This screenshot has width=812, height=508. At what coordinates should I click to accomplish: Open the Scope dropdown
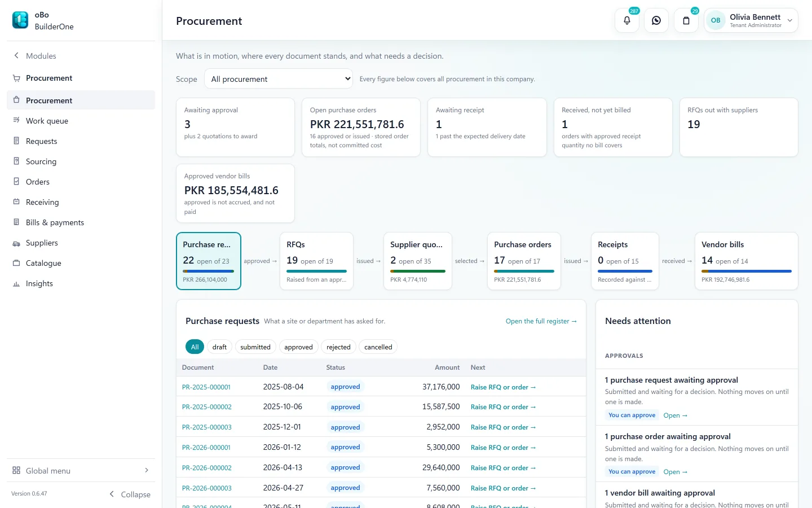pos(279,78)
